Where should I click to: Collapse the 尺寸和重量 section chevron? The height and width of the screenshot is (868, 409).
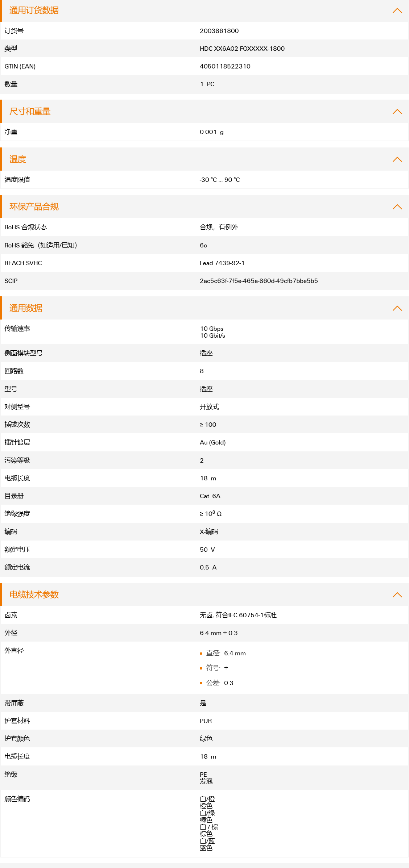397,112
